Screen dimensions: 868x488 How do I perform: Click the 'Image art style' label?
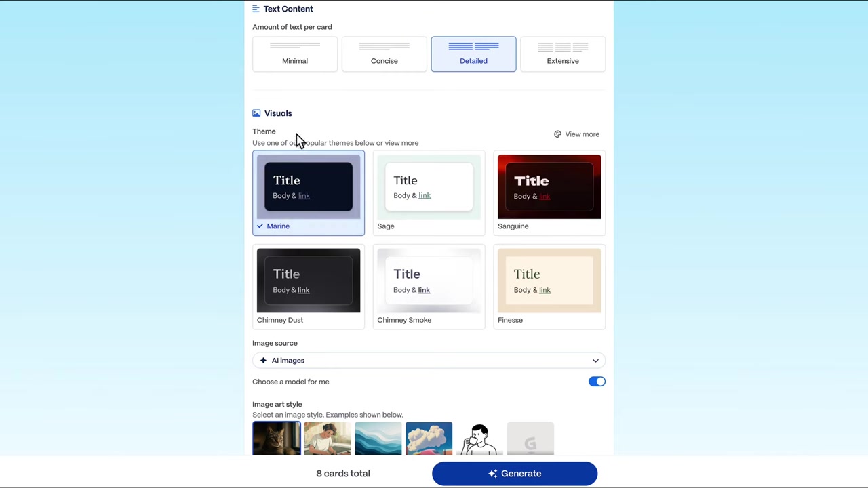277,404
